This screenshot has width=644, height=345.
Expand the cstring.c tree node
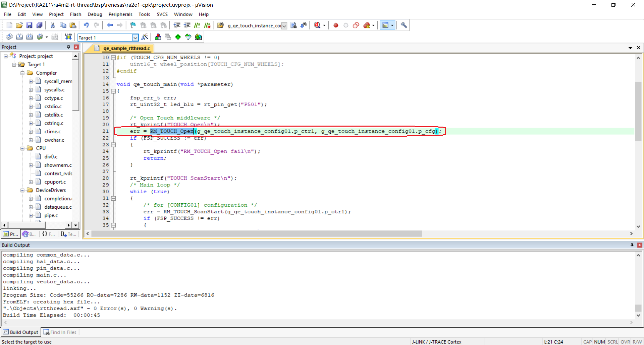(x=31, y=123)
